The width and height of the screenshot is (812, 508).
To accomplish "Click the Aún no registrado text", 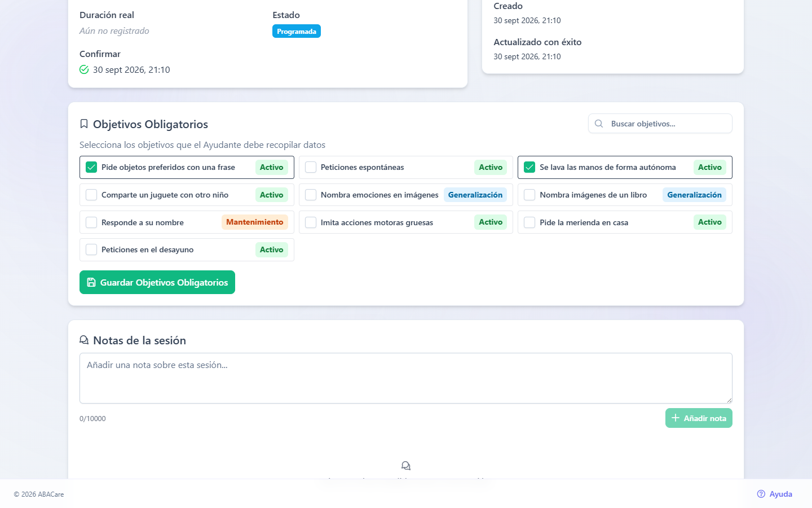I will click(x=114, y=31).
